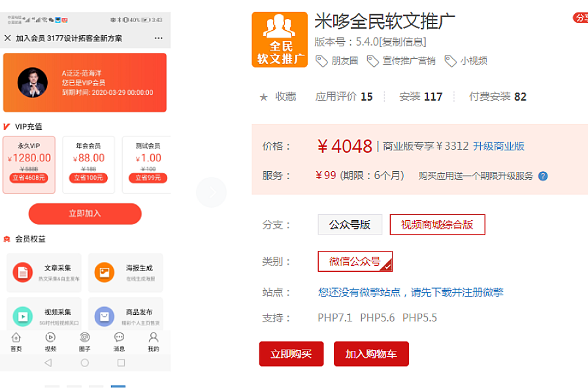Click the 小视频 tag
This screenshot has height=392, width=588.
466,61
